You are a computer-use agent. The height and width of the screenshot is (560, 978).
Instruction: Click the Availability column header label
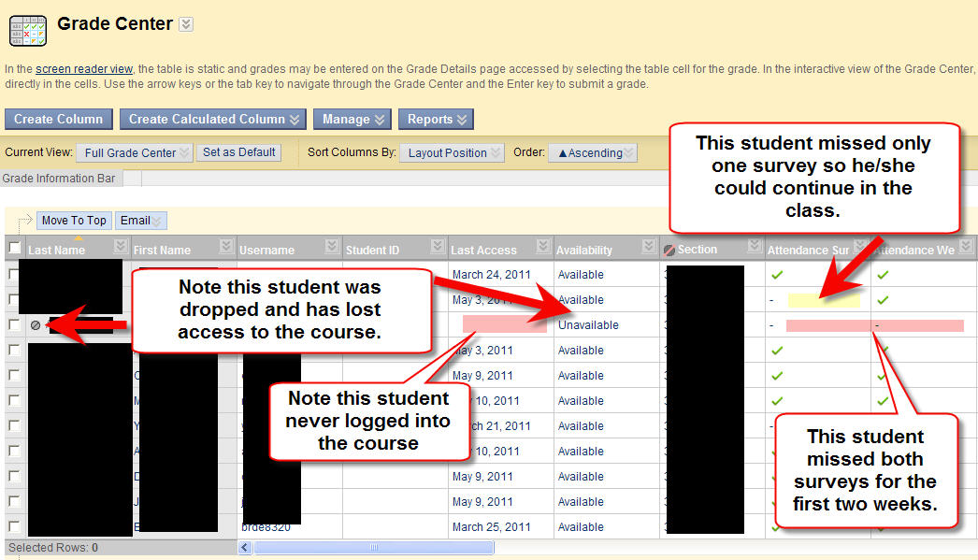click(x=584, y=250)
